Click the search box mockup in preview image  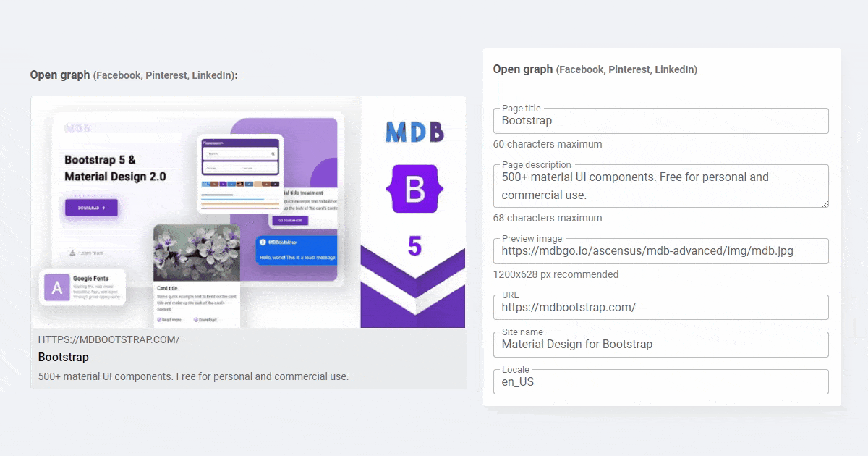coord(240,154)
